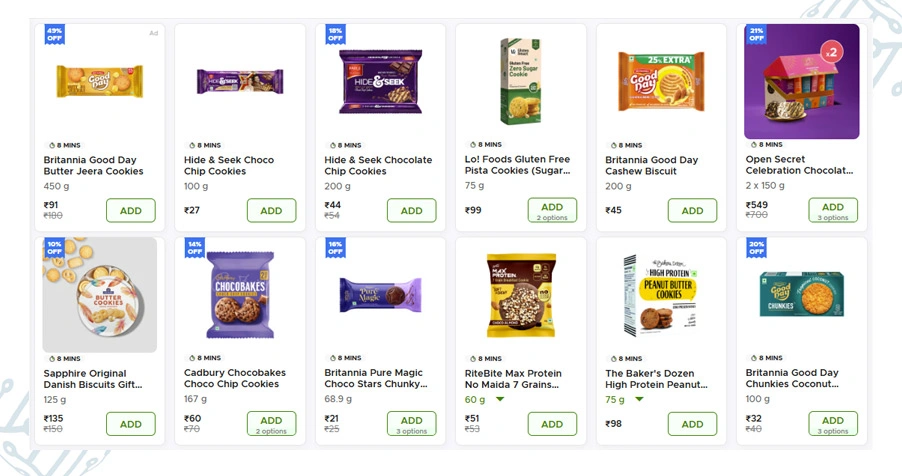Click the 21% OFF badge on Open Secret Celebration
902x476 pixels.
coord(756,34)
